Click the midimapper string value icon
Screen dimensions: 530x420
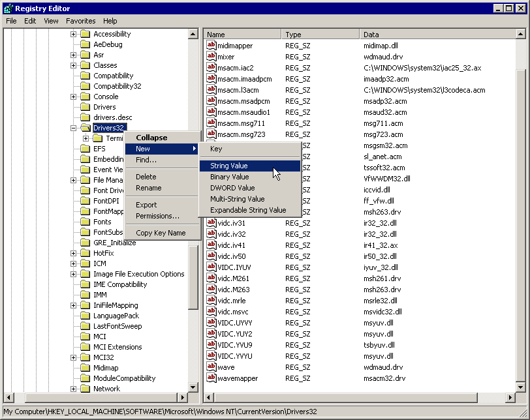211,46
